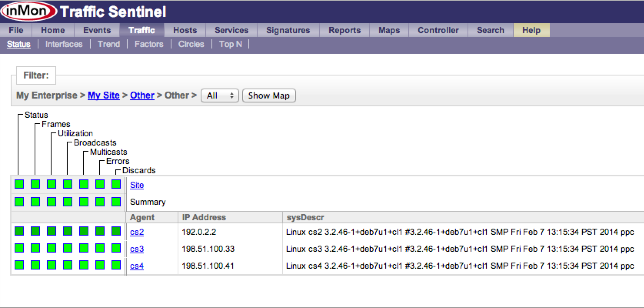Screen dimensions: 644x308
Task: Click the Discards indicator for agent cs2
Action: coord(116,231)
